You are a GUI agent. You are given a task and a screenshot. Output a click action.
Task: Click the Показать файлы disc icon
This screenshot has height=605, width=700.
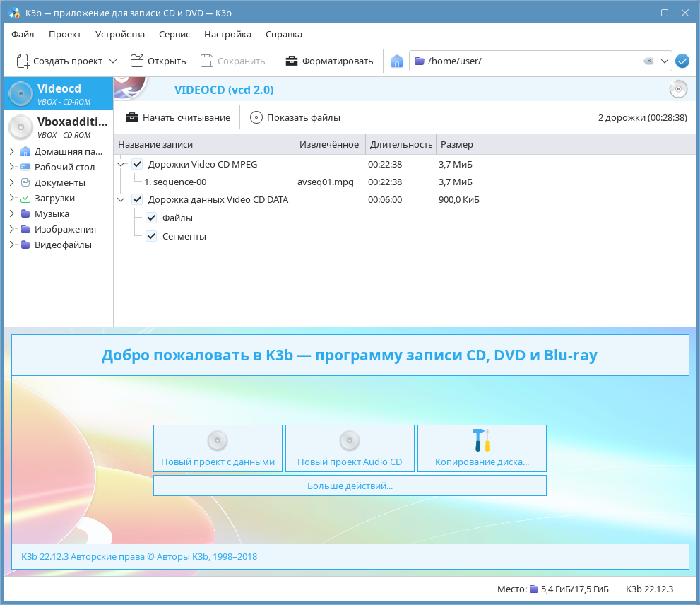point(256,117)
